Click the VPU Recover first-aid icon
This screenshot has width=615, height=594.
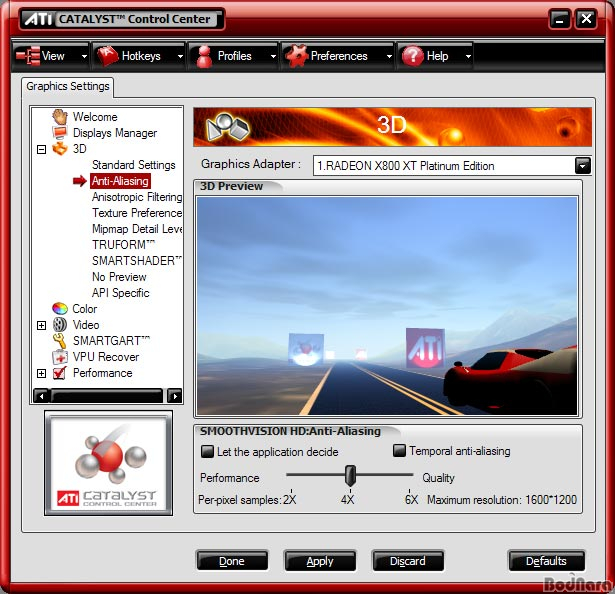pyautogui.click(x=60, y=357)
